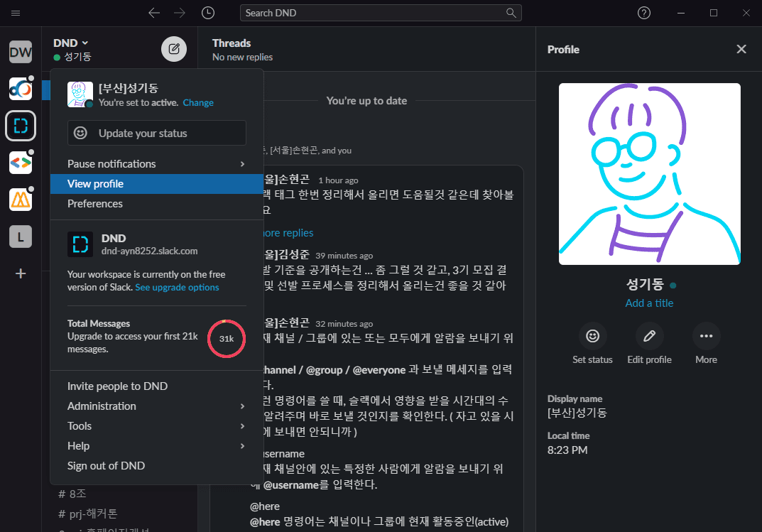Click the search magnifier icon
This screenshot has height=532, width=762.
point(511,13)
